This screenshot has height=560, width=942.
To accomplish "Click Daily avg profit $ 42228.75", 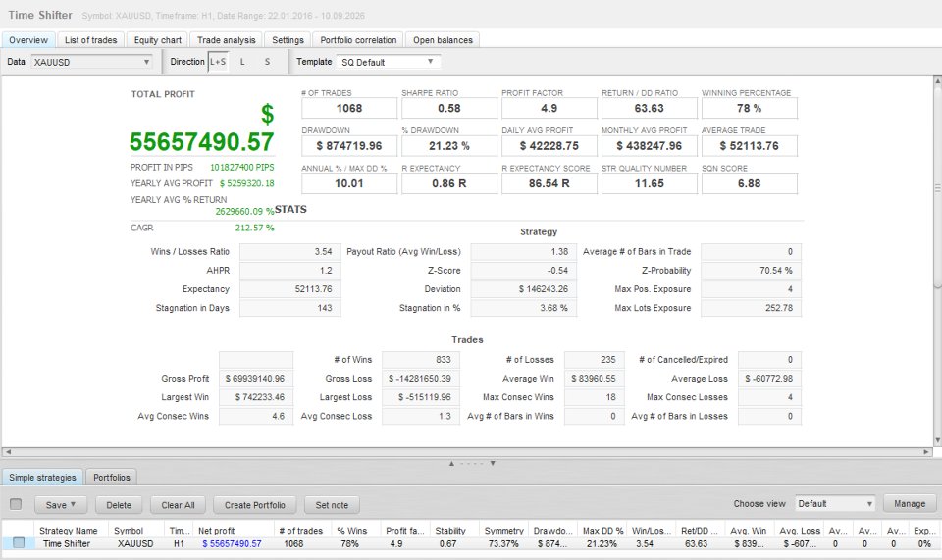I will click(549, 146).
